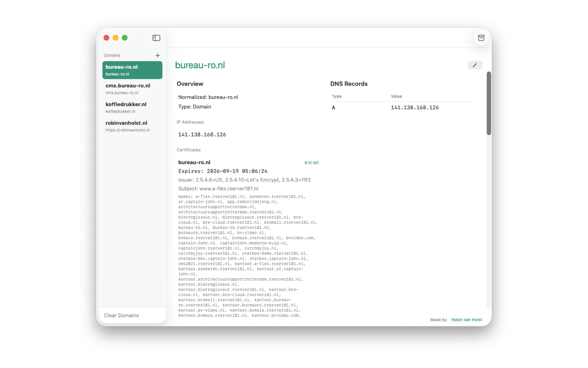Click Normalized: bureau-ro.nl text
The width and height of the screenshot is (588, 368).
pyautogui.click(x=208, y=97)
